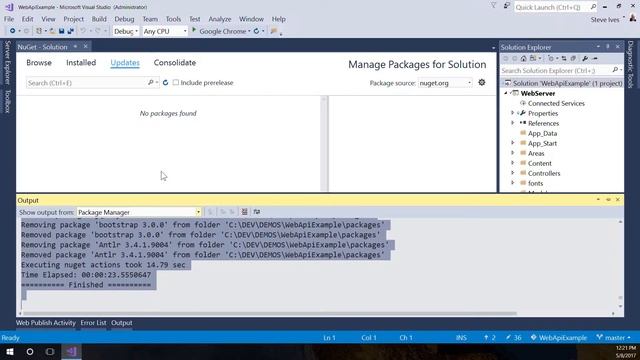
Task: Expand the Properties tree node
Action: tap(513, 113)
